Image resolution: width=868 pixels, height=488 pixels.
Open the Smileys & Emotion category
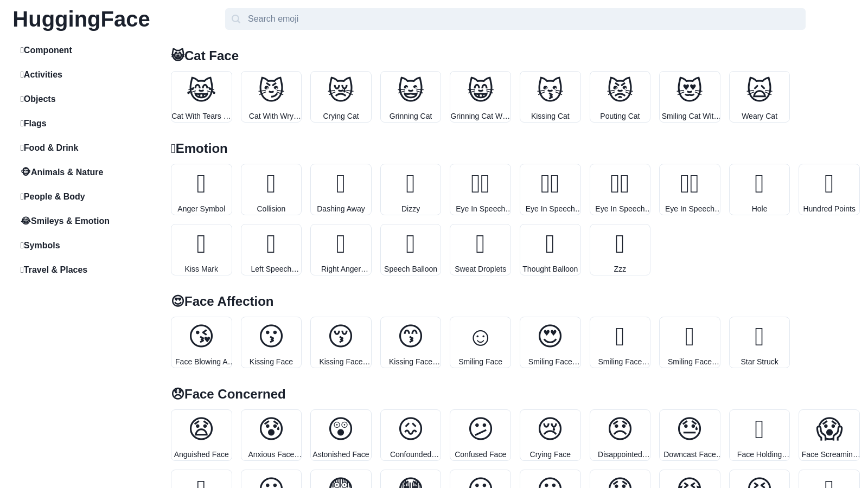[x=70, y=221]
